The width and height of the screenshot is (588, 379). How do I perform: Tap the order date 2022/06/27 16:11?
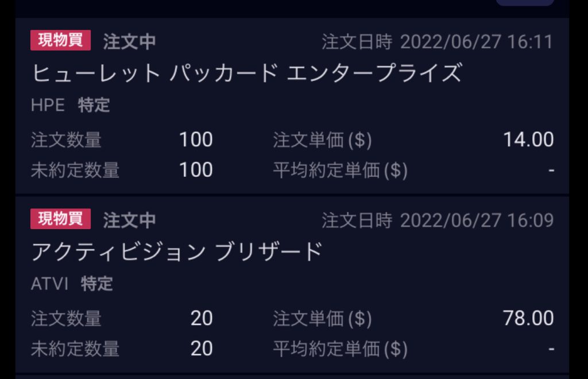click(x=476, y=42)
